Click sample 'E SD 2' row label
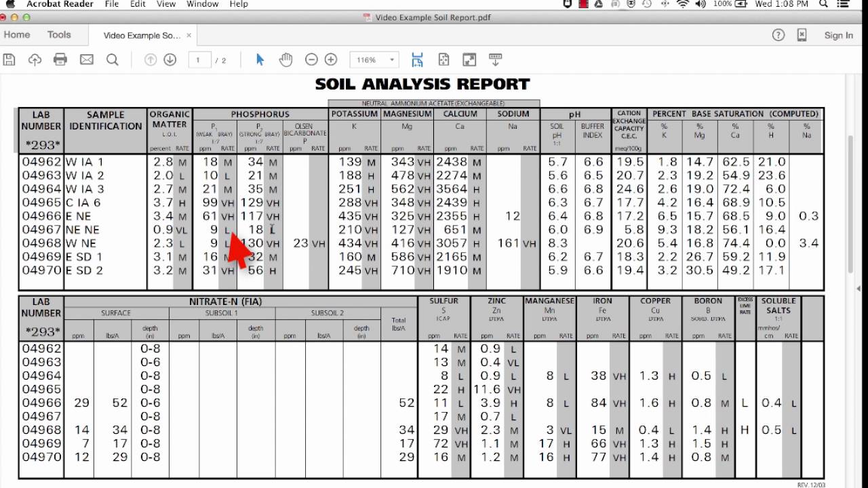The width and height of the screenshot is (868, 488). click(x=84, y=270)
